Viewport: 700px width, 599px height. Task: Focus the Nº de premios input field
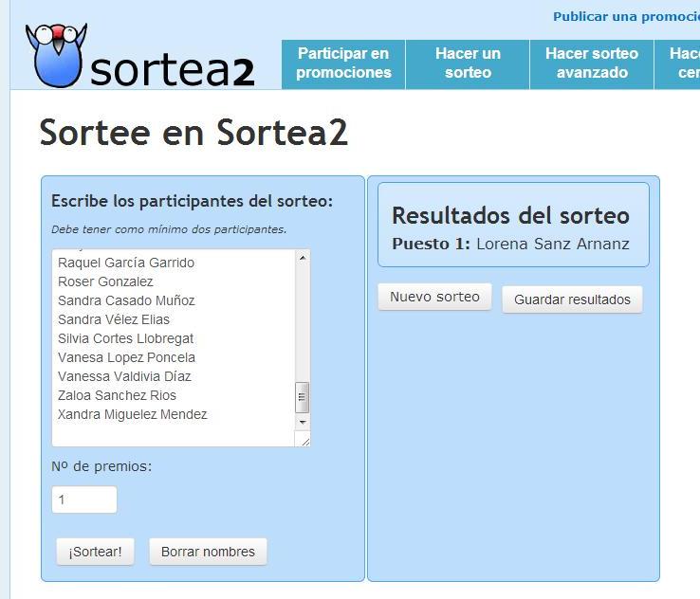84,499
